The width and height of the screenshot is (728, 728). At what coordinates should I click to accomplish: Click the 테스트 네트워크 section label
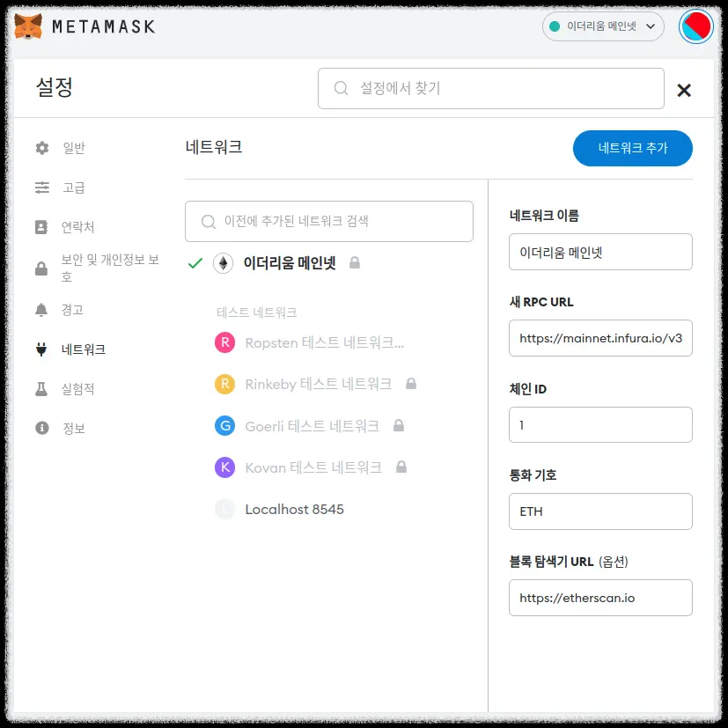[x=256, y=313]
